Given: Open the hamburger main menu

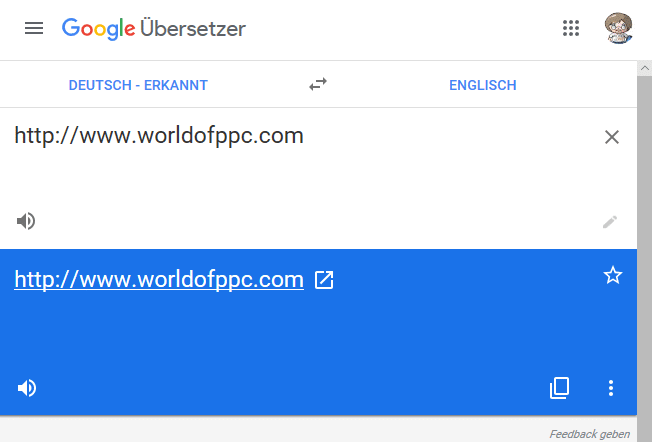Looking at the screenshot, I should click(34, 28).
